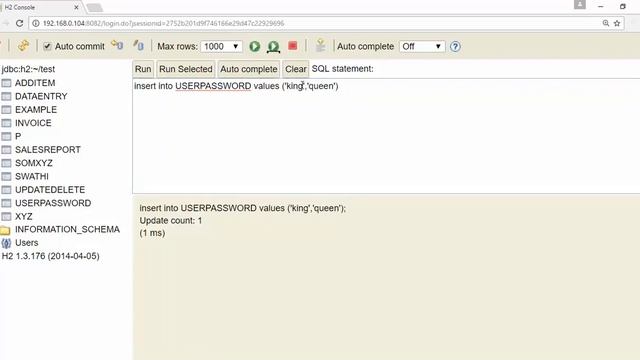This screenshot has width=640, height=360.
Task: Click the Clear button
Action: coord(296,69)
